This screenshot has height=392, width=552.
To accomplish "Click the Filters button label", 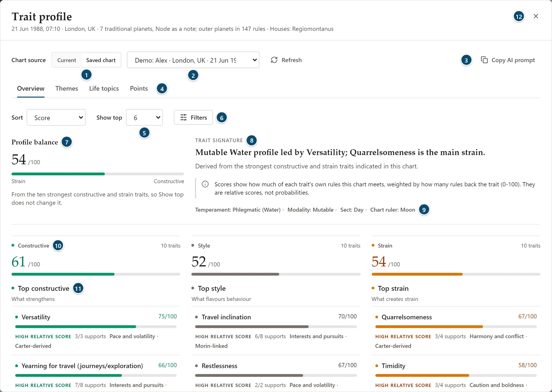I will tap(199, 117).
